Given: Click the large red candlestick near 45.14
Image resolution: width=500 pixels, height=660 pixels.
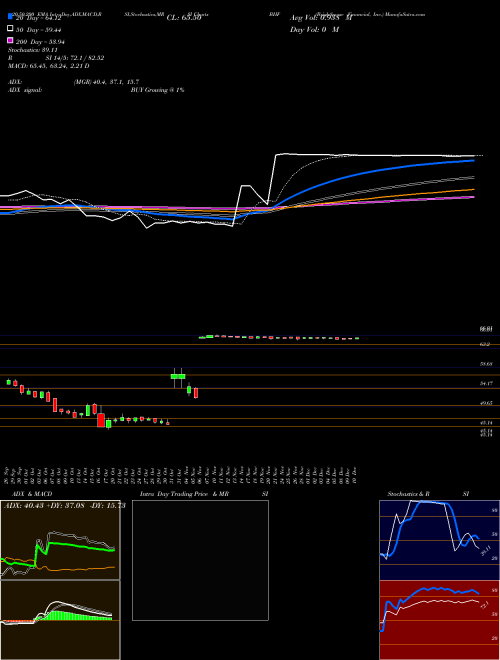Looking at the screenshot, I should click(x=101, y=420).
